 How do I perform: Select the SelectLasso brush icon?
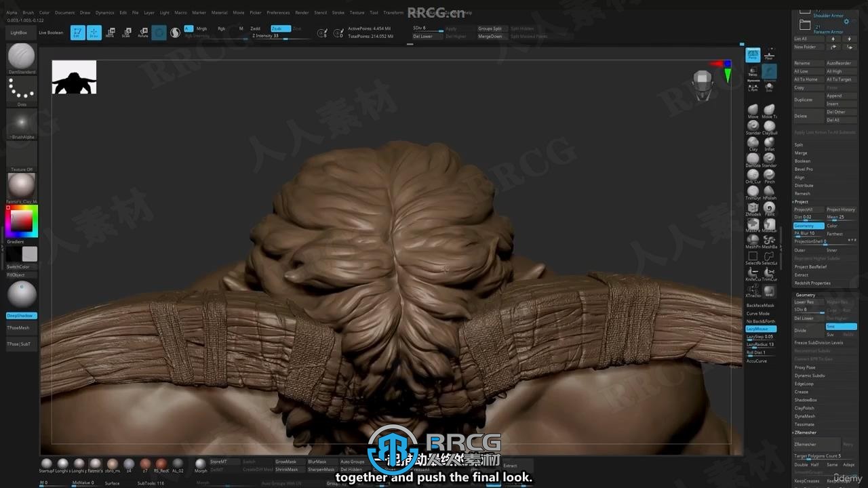point(769,257)
